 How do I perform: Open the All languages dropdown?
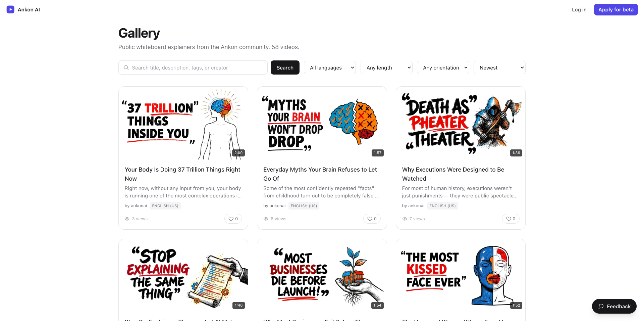coord(330,67)
